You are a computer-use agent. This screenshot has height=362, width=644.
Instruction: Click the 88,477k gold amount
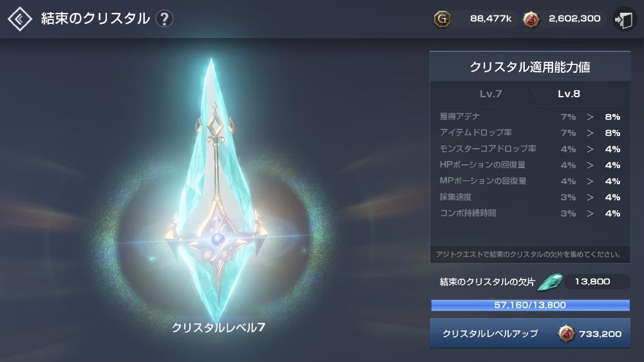click(x=491, y=19)
